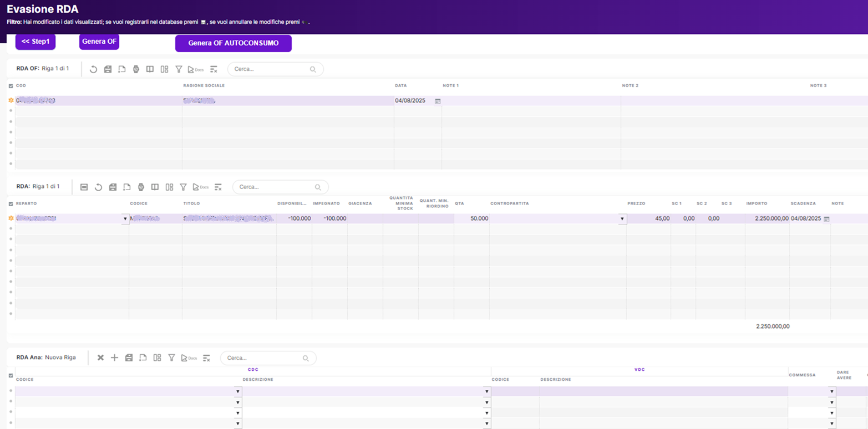Open calendar picker next to Scadenza date
Image resolution: width=868 pixels, height=429 pixels.
pyautogui.click(x=826, y=219)
